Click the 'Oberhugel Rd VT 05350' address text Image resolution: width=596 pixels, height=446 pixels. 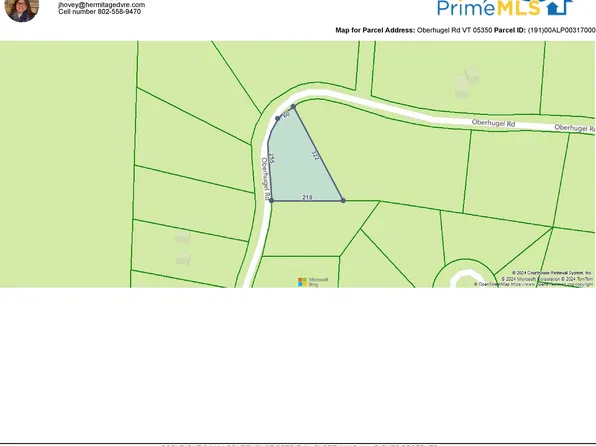(x=454, y=30)
